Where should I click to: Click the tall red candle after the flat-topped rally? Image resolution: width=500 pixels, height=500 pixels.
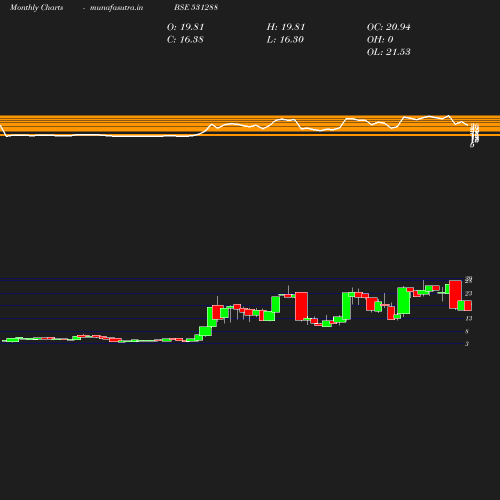[301, 306]
